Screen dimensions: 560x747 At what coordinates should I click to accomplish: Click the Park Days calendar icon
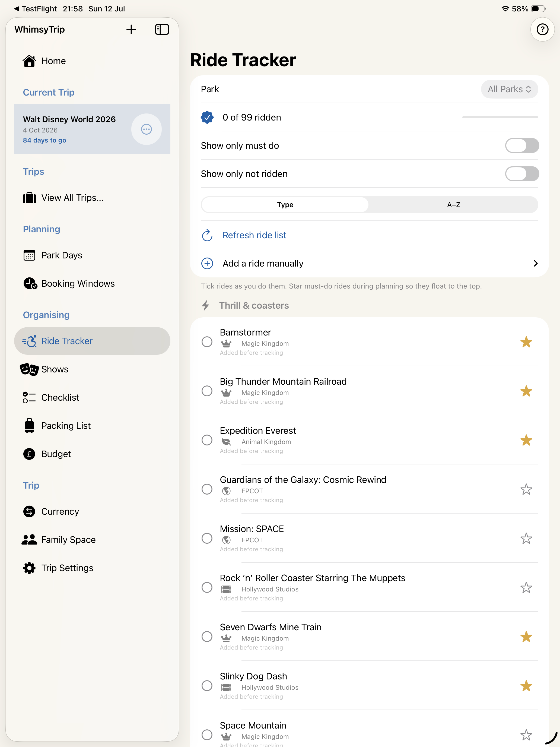click(x=29, y=256)
